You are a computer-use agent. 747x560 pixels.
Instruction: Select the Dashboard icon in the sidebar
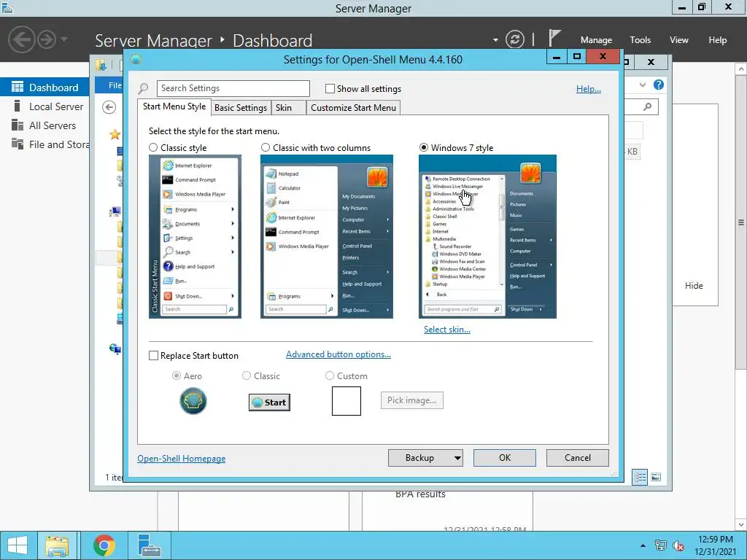click(x=18, y=87)
